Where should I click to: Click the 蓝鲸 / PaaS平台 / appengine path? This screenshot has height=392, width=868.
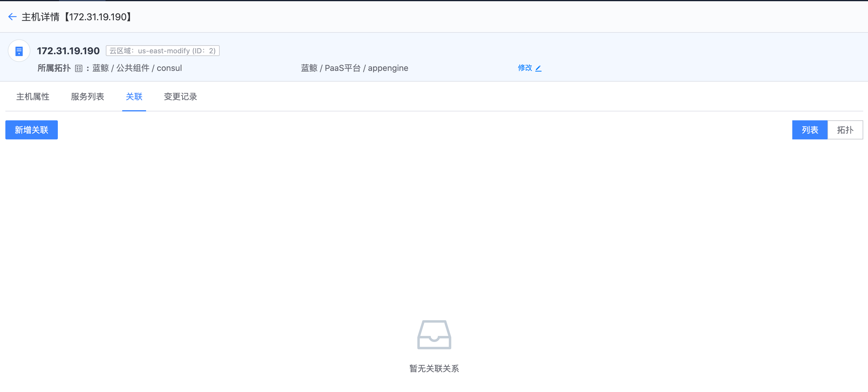(354, 69)
